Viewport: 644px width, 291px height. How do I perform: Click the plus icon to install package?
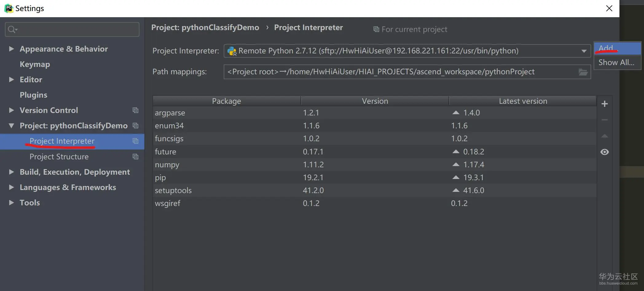click(x=604, y=104)
